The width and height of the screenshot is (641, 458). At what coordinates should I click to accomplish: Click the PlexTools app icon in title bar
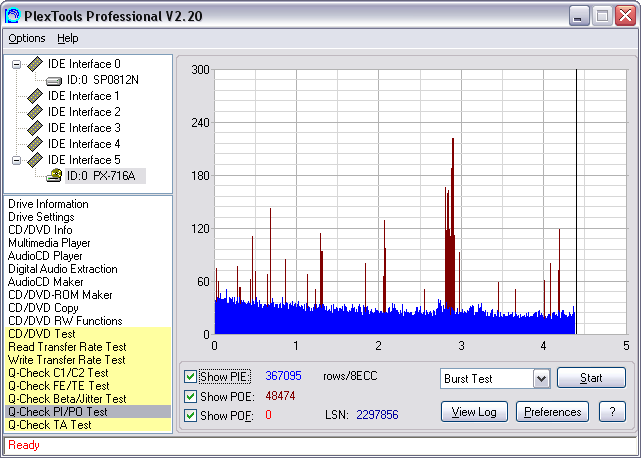(13, 16)
